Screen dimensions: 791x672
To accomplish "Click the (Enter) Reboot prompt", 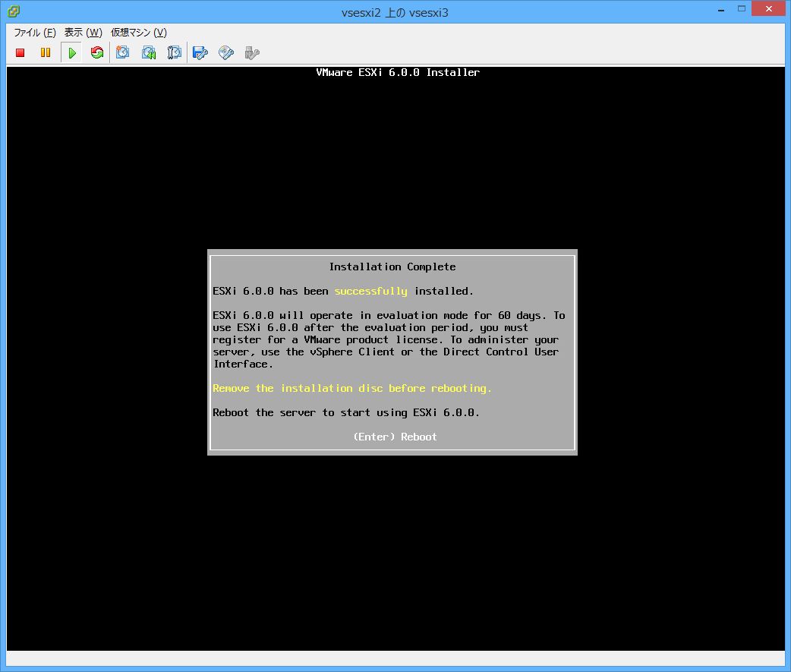I will click(x=395, y=437).
